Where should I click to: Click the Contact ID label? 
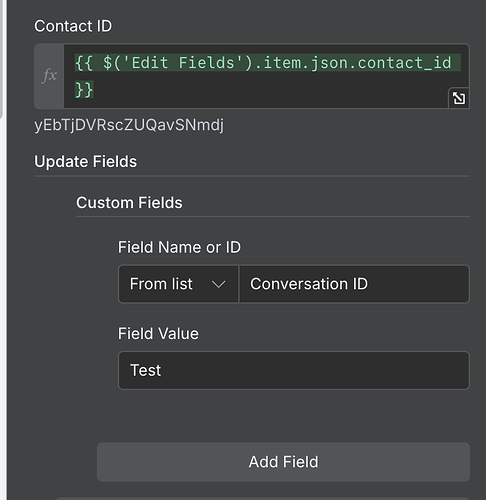pyautogui.click(x=73, y=26)
